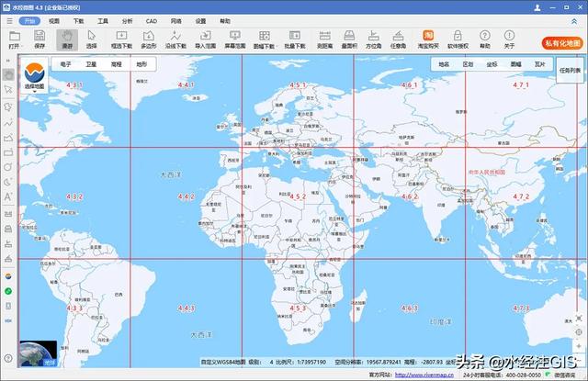Toggle the 地名 place names overlay
The width and height of the screenshot is (588, 381).
pos(445,65)
